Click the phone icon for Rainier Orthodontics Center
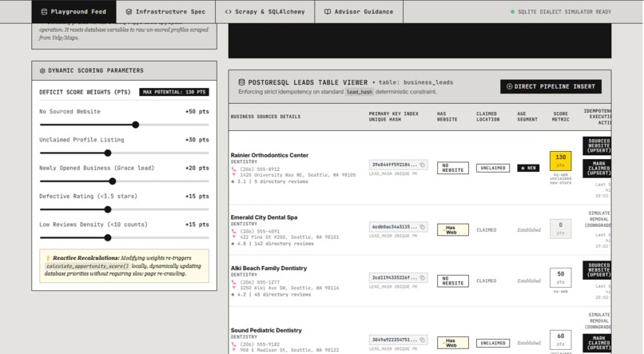Viewport: 644px width, 354px height. tap(233, 169)
